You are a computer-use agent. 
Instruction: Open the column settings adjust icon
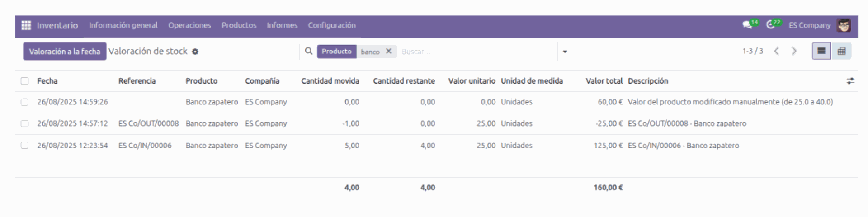coord(850,81)
